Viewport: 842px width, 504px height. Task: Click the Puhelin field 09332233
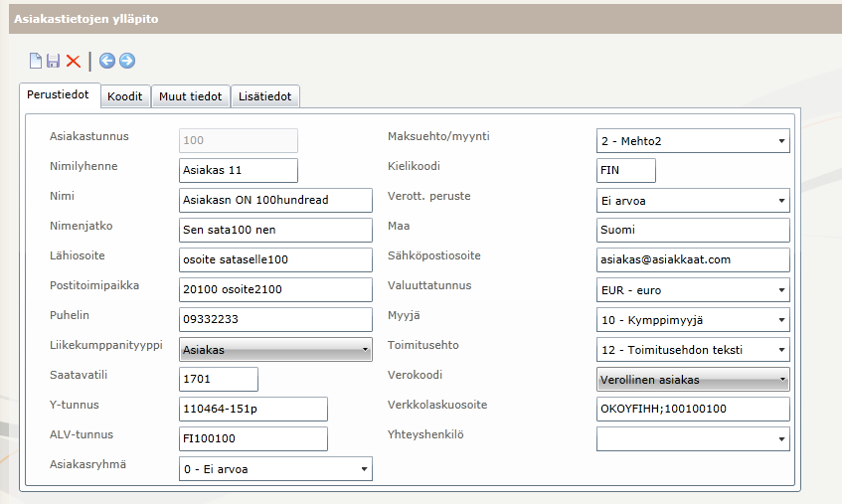[275, 319]
